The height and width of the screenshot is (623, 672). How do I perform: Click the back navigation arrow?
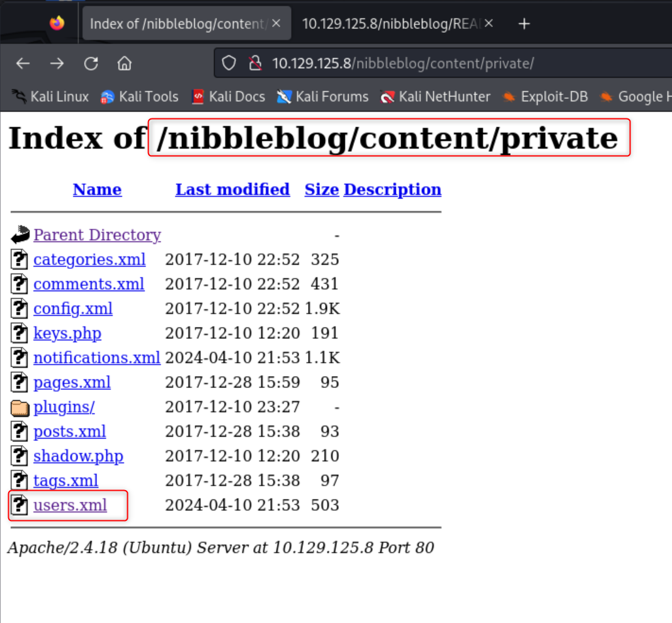(x=23, y=63)
